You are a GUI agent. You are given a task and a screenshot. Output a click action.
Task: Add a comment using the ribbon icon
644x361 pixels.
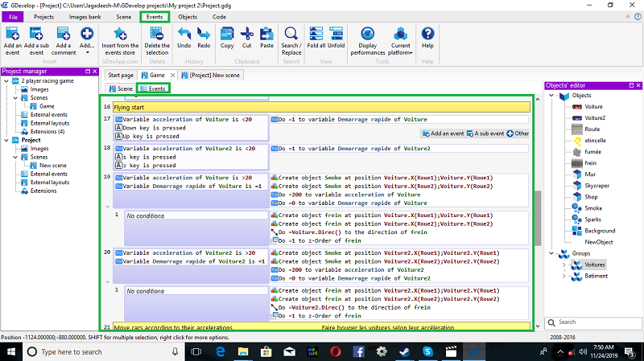[x=64, y=35]
